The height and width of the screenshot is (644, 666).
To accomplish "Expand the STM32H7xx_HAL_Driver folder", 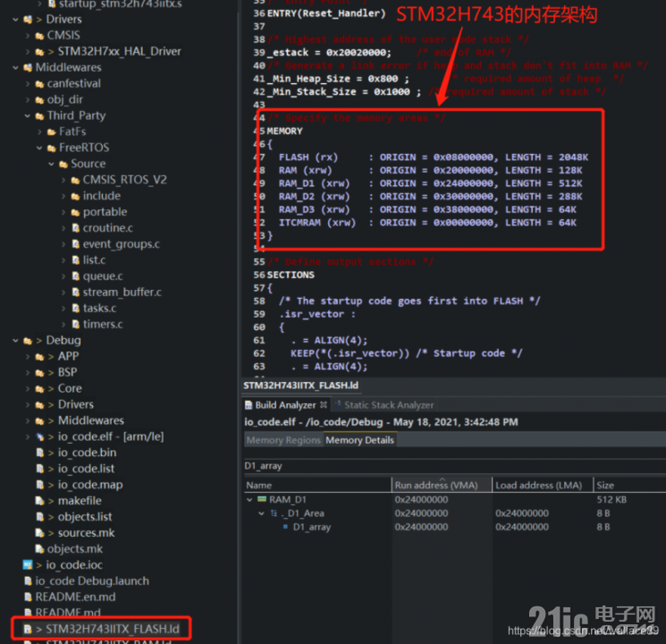I will point(28,52).
